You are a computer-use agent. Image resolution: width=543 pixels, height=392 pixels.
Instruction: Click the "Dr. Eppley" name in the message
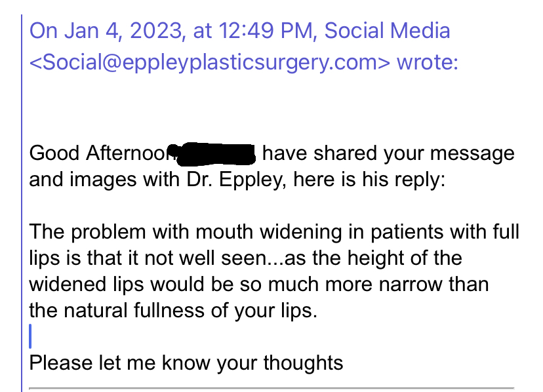[236, 180]
